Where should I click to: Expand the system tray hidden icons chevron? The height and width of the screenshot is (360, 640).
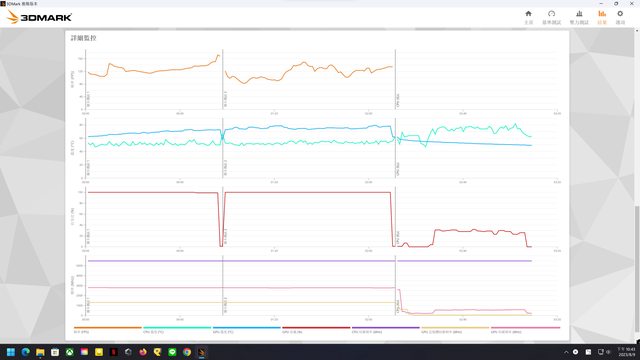tap(566, 352)
